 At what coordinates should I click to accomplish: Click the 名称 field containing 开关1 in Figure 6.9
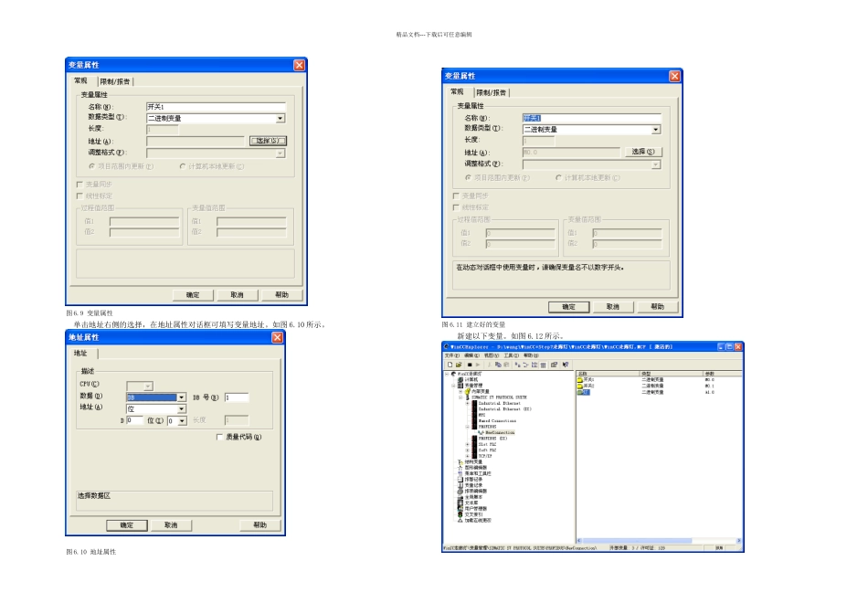(216, 107)
